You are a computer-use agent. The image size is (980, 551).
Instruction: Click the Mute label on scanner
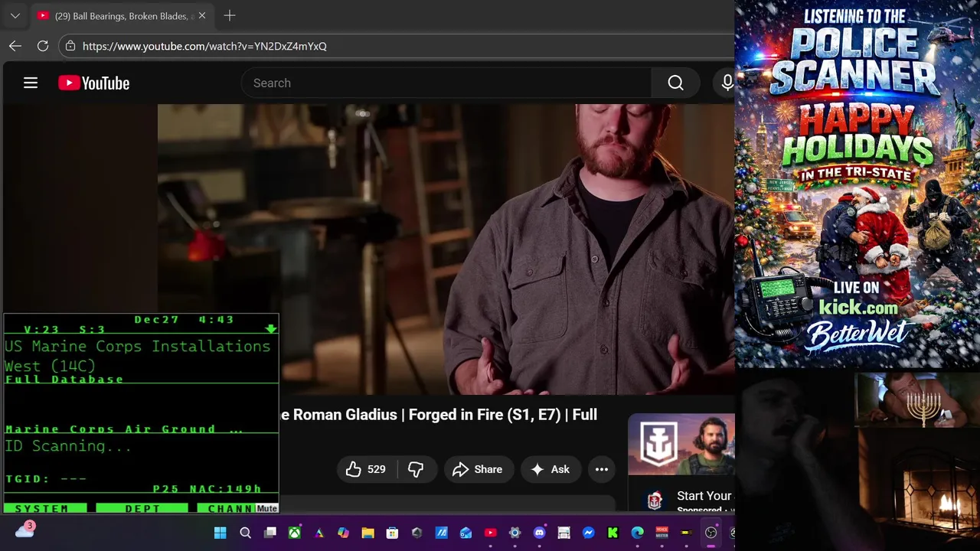[x=266, y=508]
